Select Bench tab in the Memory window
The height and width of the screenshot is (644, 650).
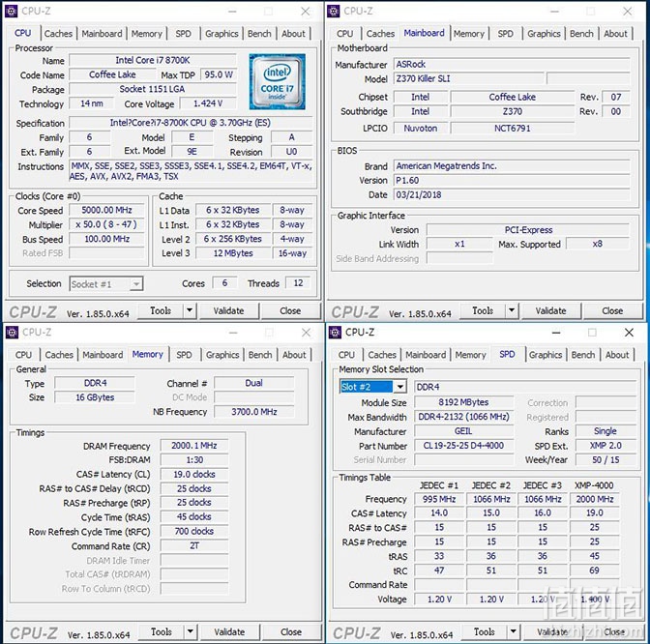pos(260,355)
